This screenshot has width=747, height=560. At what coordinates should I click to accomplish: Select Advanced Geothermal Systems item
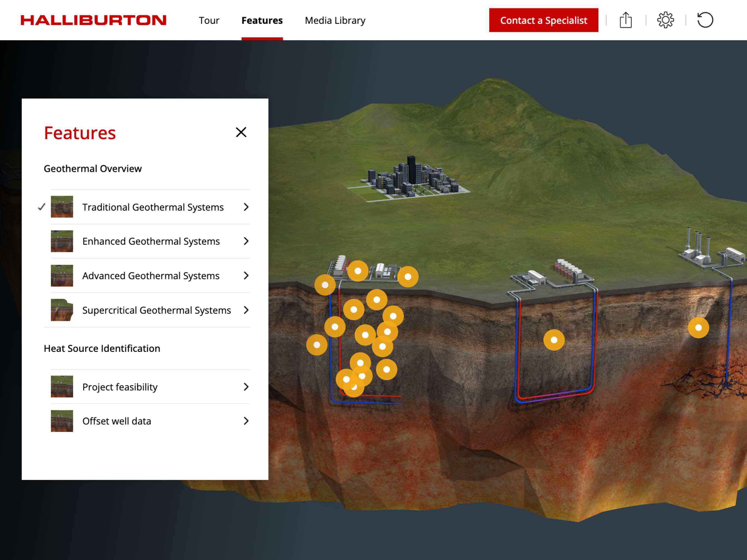click(x=151, y=276)
